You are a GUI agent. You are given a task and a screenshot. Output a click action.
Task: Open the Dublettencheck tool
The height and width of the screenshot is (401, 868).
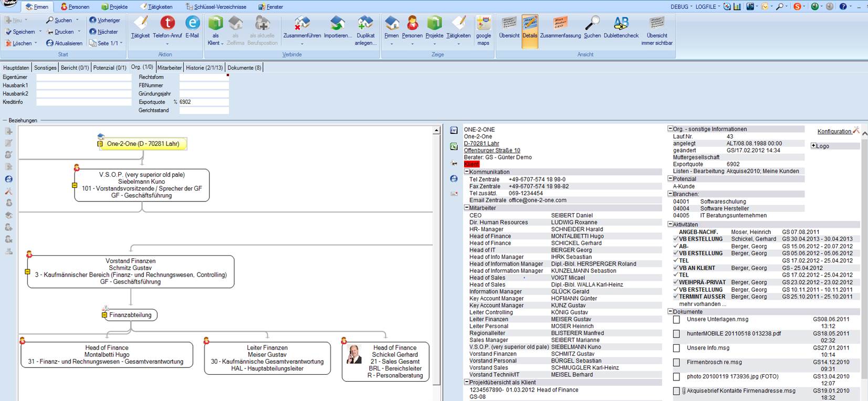(x=621, y=24)
